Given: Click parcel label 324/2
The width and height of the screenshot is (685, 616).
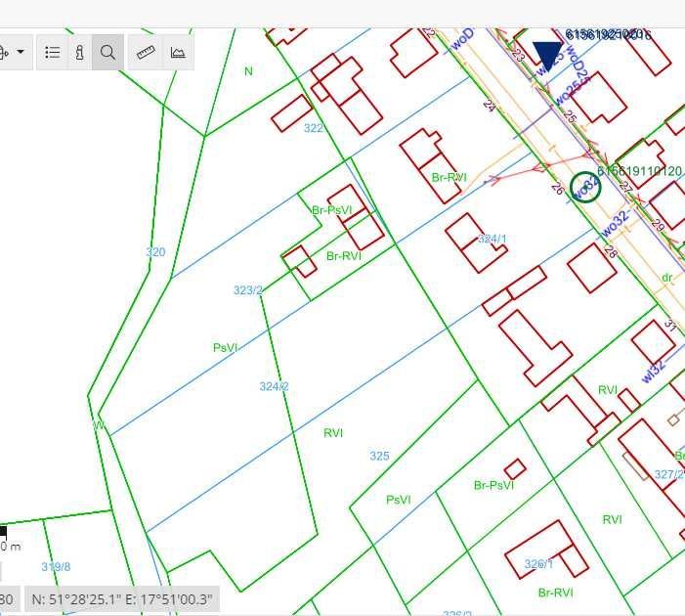Looking at the screenshot, I should 274,386.
